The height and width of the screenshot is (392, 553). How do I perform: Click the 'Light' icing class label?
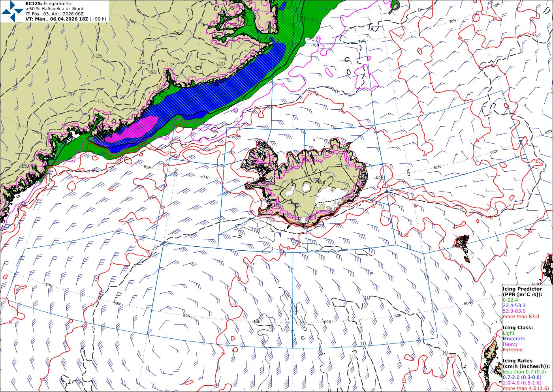point(509,333)
